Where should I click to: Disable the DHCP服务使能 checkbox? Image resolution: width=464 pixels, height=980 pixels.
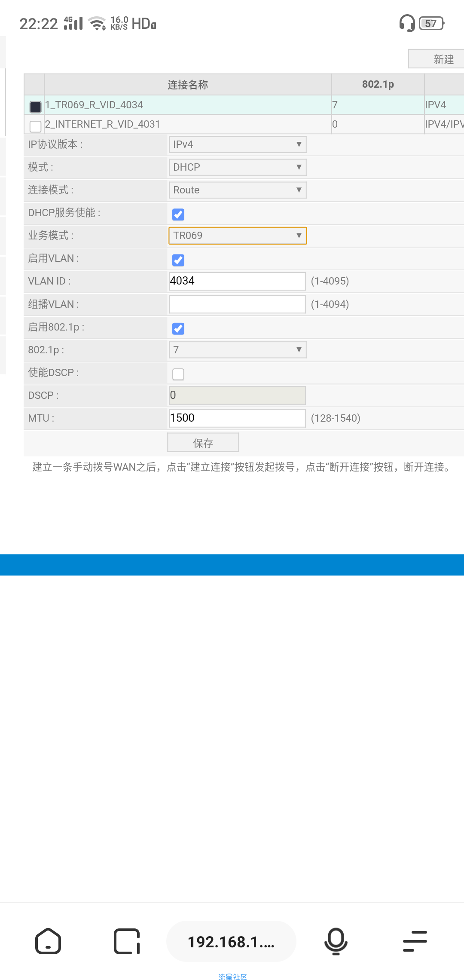tap(178, 214)
